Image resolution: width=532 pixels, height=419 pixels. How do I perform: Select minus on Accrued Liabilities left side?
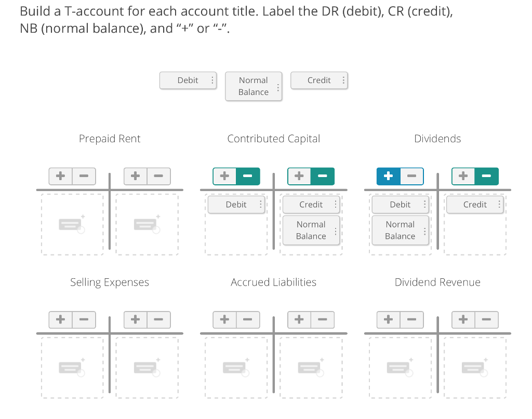point(248,319)
